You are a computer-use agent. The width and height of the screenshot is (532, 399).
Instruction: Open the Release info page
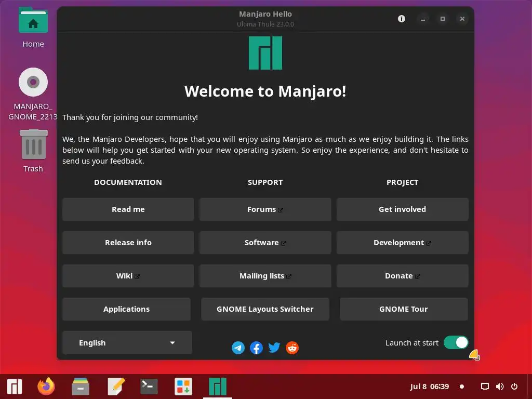(128, 243)
